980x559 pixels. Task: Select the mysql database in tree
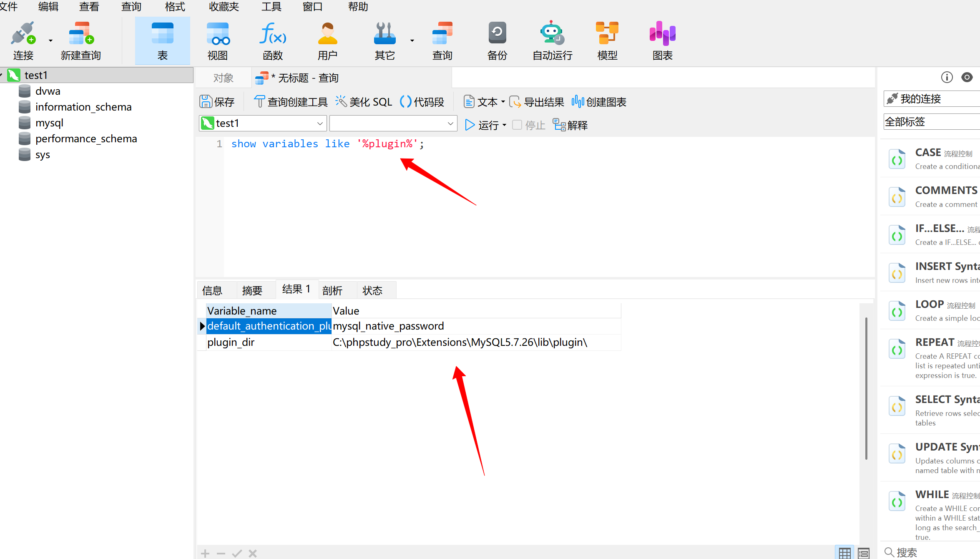click(x=49, y=123)
